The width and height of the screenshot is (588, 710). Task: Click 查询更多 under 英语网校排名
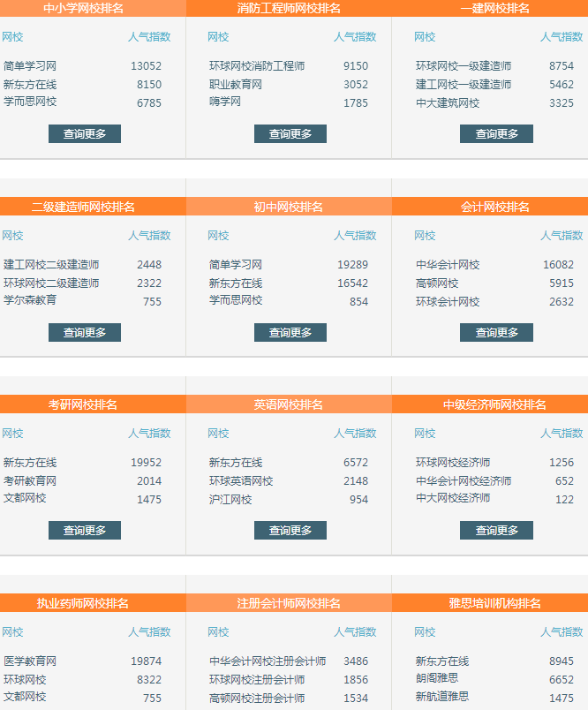point(290,530)
